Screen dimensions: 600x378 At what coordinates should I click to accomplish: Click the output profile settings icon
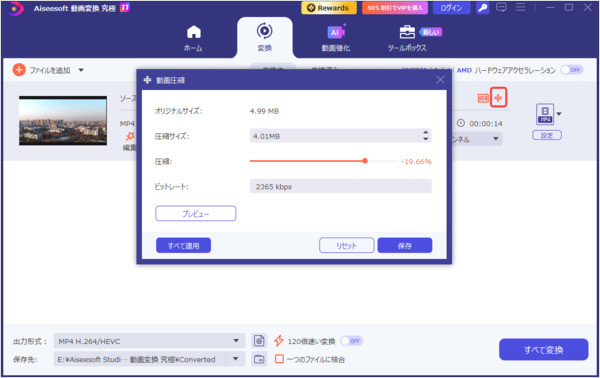coord(259,341)
